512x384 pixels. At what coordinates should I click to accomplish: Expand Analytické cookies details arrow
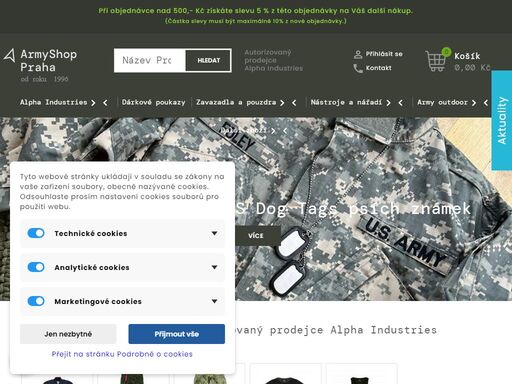tap(214, 267)
